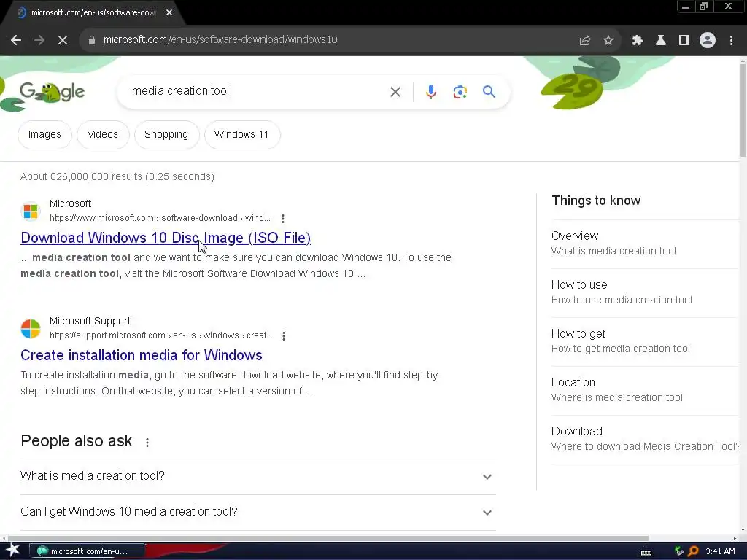Expand 'What is media creation tool?' question
Image resolution: width=747 pixels, height=560 pixels.
pos(258,476)
